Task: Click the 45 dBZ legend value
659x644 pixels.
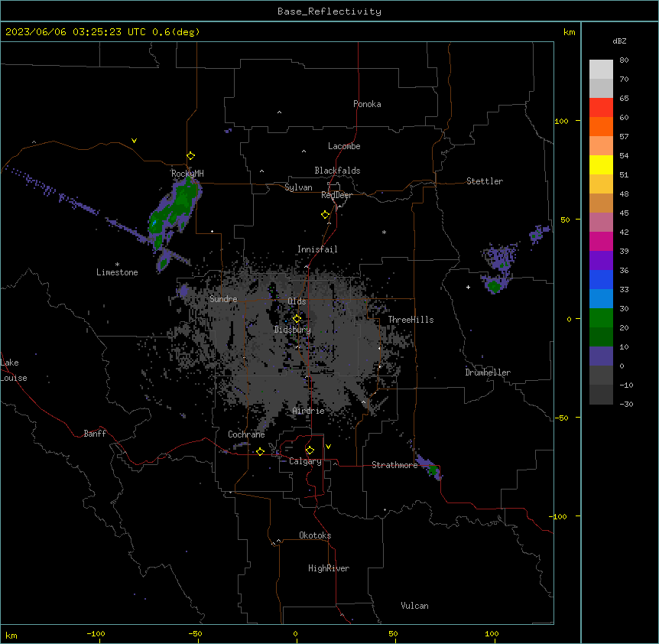Action: (x=624, y=213)
